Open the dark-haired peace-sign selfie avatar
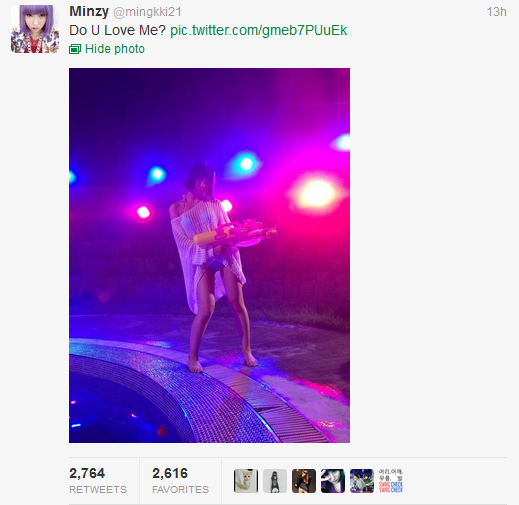Image resolution: width=519 pixels, height=505 pixels. point(333,481)
